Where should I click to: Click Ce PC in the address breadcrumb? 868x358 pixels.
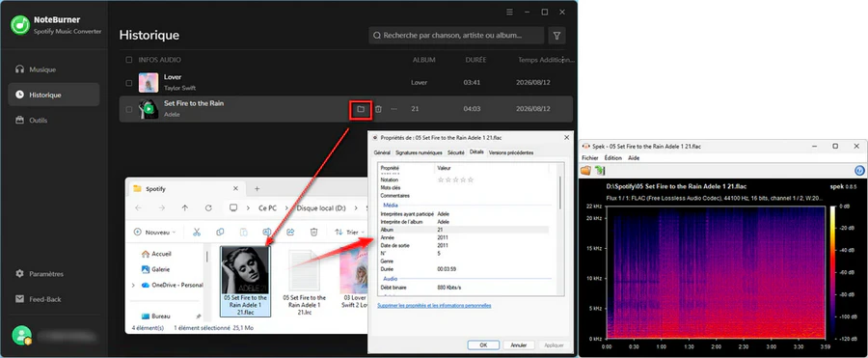coord(267,208)
